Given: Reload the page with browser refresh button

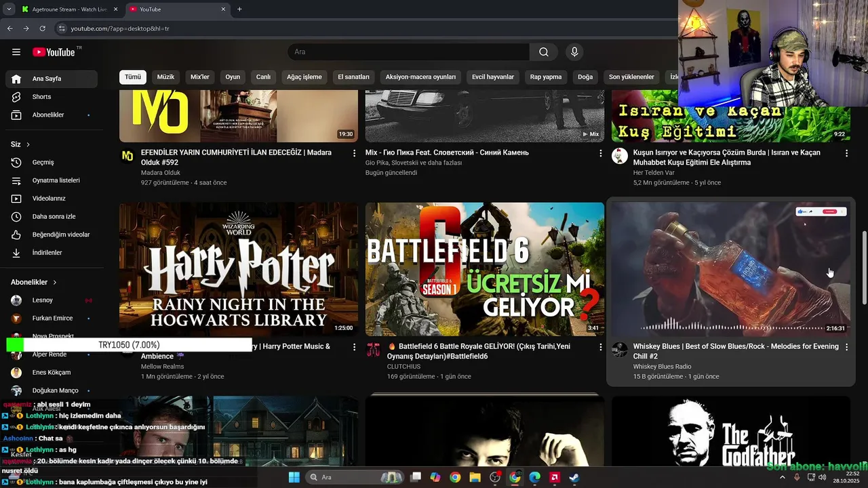Looking at the screenshot, I should point(42,28).
